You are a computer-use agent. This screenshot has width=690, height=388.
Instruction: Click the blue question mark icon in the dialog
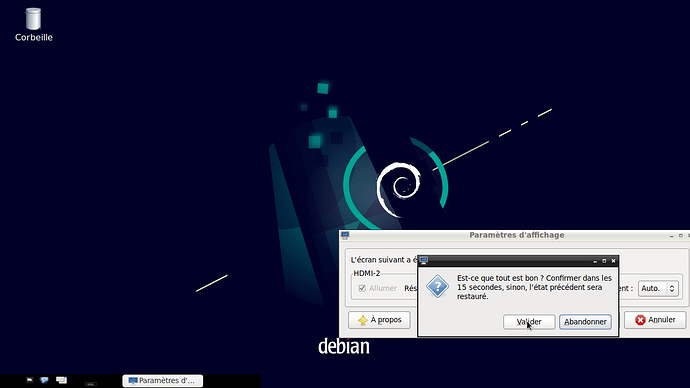437,286
